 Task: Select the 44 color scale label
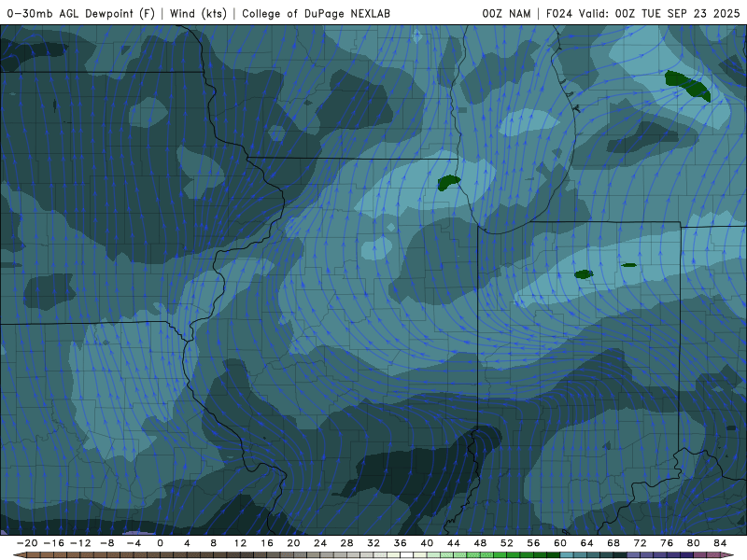point(454,543)
